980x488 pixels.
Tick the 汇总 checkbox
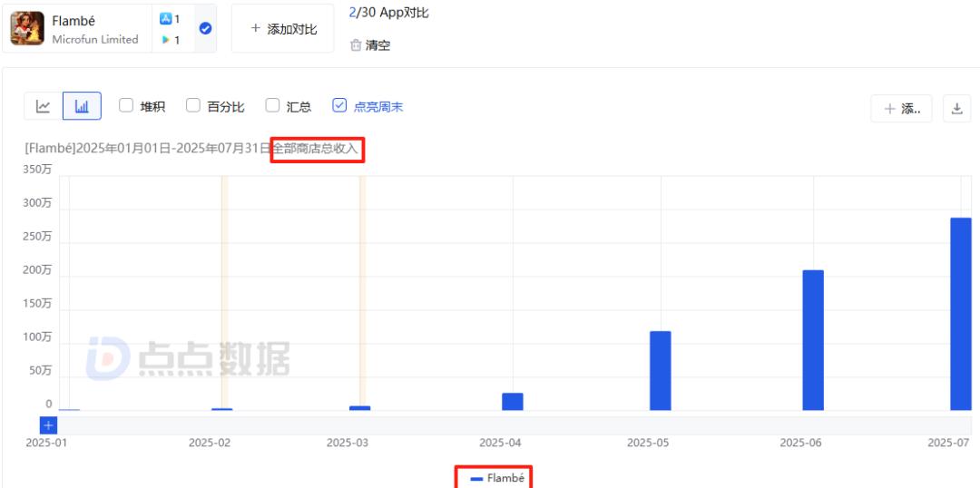(272, 105)
